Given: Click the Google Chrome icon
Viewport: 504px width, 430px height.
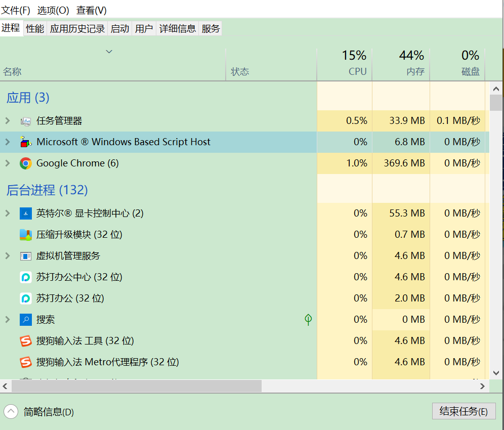Looking at the screenshot, I should [x=26, y=163].
